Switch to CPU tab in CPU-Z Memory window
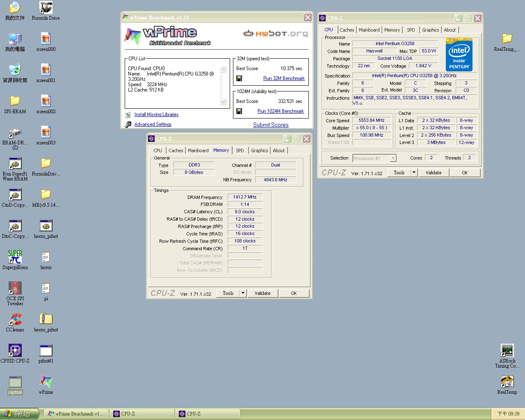This screenshot has height=420, width=525. click(157, 151)
